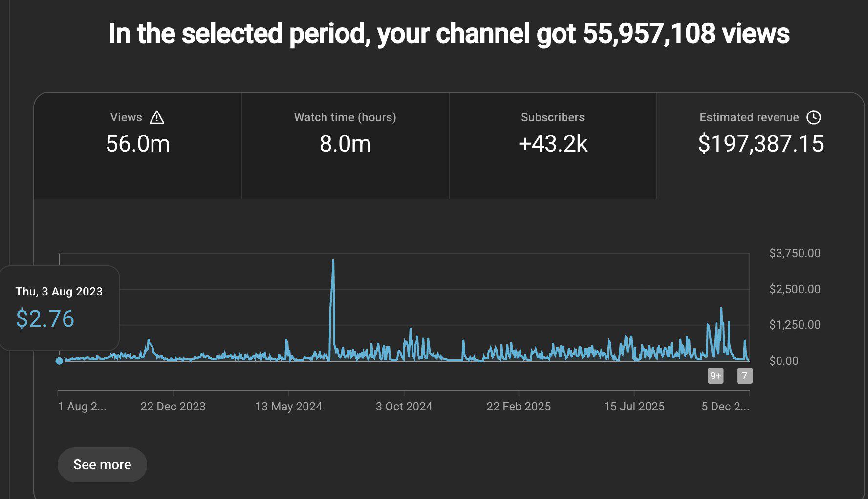Select the Watch time (hours) metric card

tap(345, 144)
